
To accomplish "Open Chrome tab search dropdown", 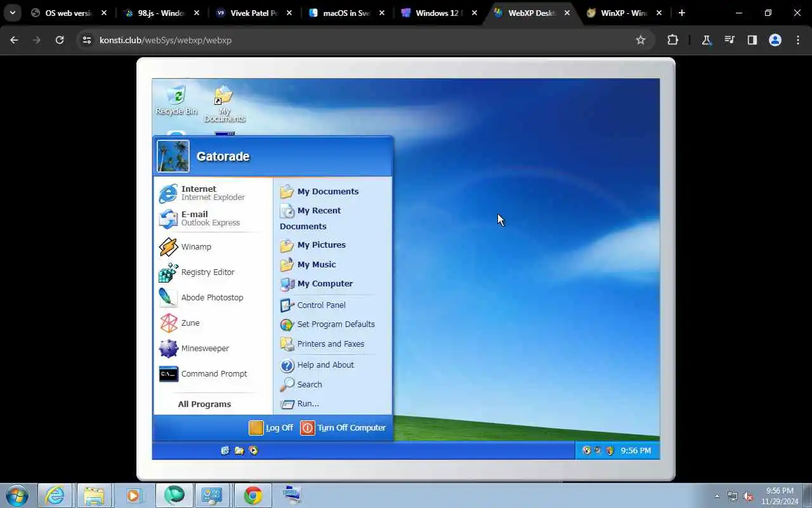I will click(x=12, y=13).
